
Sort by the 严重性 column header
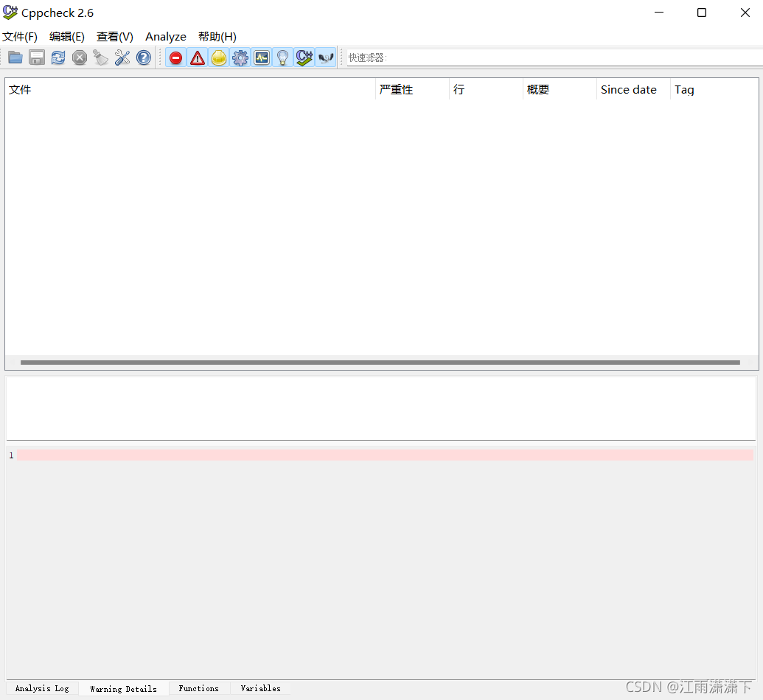(x=413, y=89)
